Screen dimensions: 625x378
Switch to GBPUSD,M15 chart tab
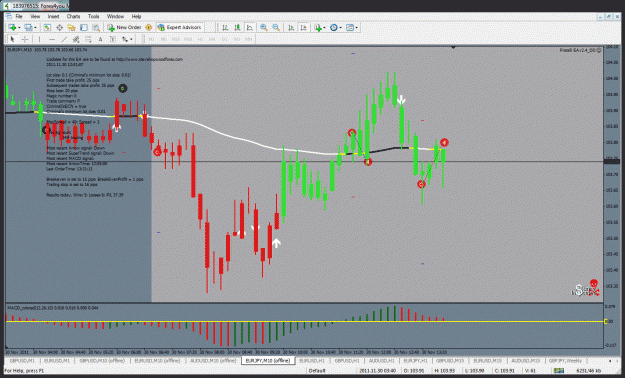(450, 360)
